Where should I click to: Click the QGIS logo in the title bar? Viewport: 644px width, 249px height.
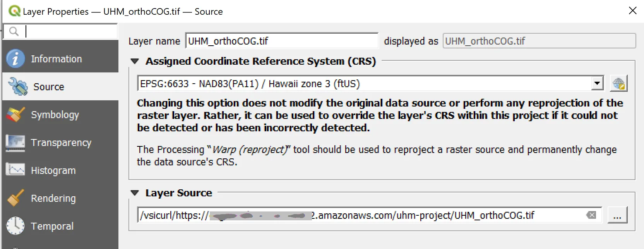point(14,11)
